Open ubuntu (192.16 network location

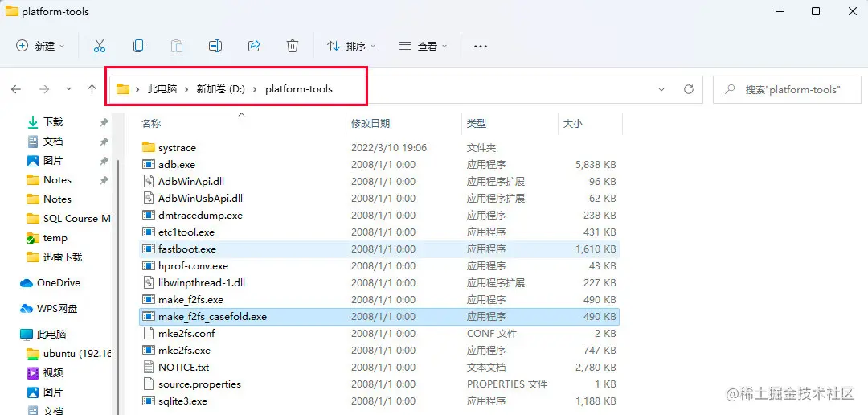[77, 354]
